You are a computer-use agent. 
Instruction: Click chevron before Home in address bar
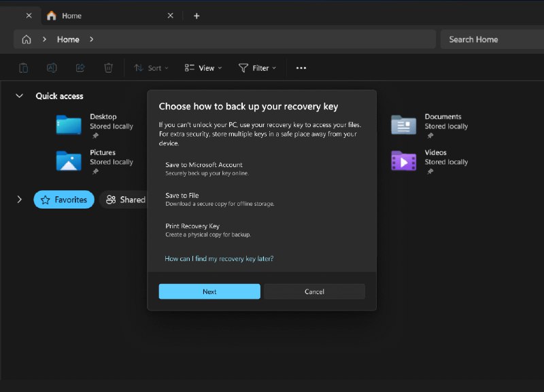coord(44,39)
